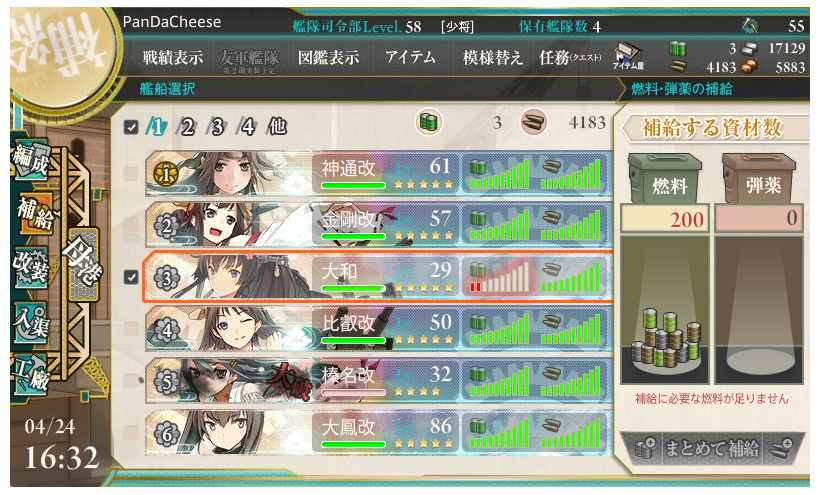
Task: Click the 弾薬 ammo box icon
Action: [x=759, y=178]
